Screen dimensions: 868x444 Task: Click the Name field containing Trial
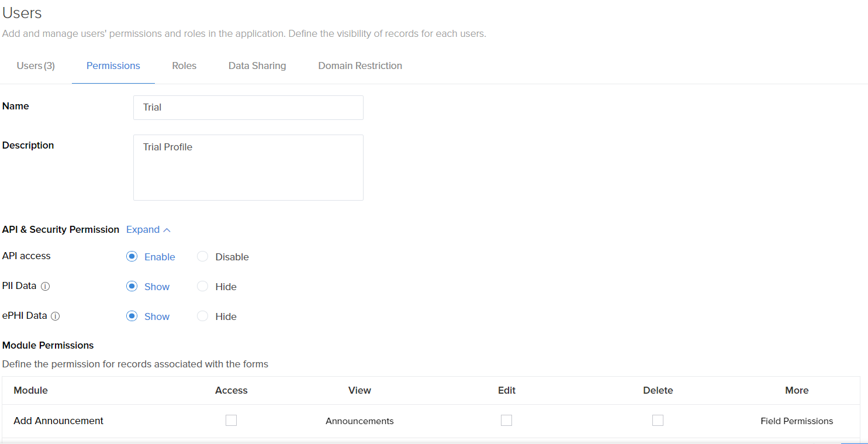[248, 108]
